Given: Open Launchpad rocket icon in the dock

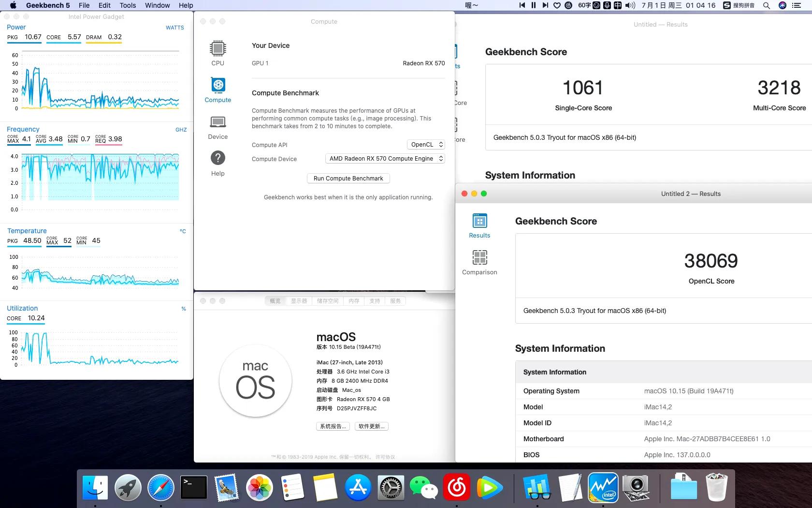Looking at the screenshot, I should (x=128, y=487).
